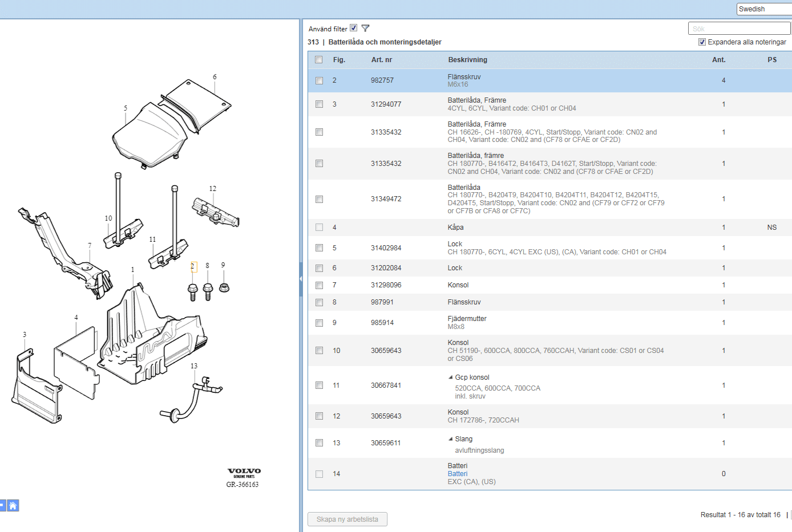Viewport: 792px width, 532px height.
Task: Click the home icon below the diagram
Action: [x=13, y=506]
